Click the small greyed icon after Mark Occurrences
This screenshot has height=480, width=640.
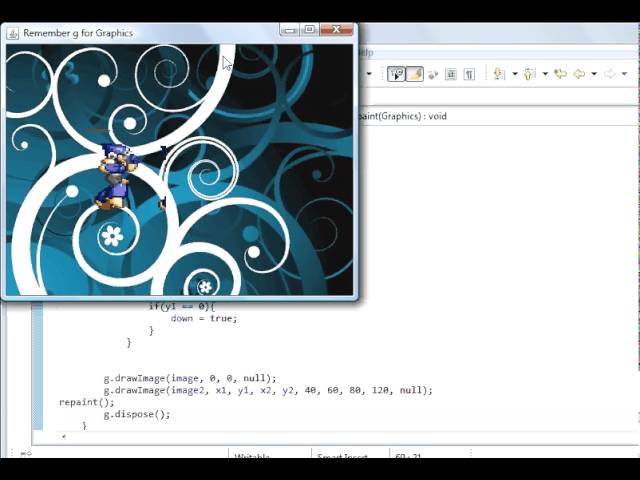(x=433, y=74)
